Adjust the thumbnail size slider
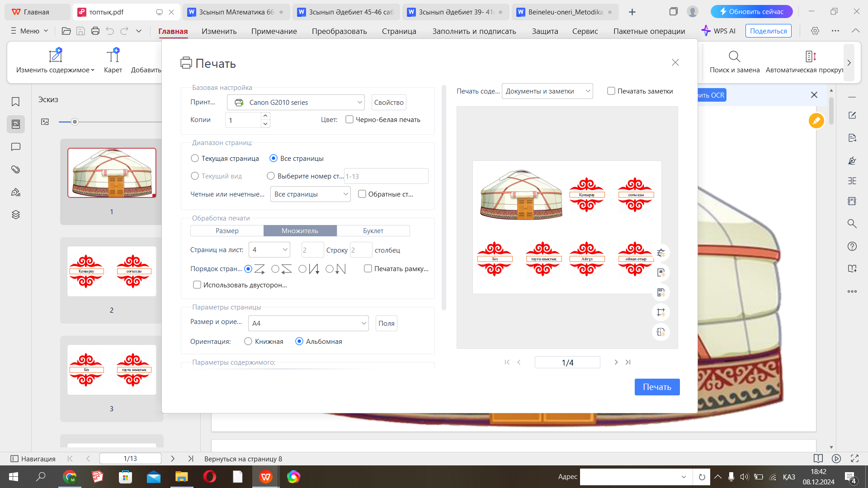The image size is (868, 488). 75,122
